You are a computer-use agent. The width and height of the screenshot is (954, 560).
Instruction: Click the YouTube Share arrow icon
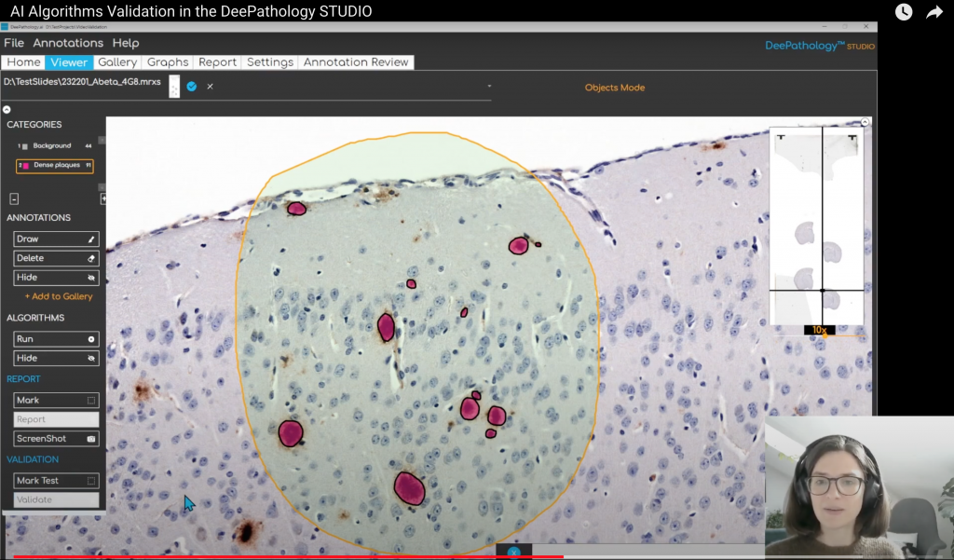[934, 12]
